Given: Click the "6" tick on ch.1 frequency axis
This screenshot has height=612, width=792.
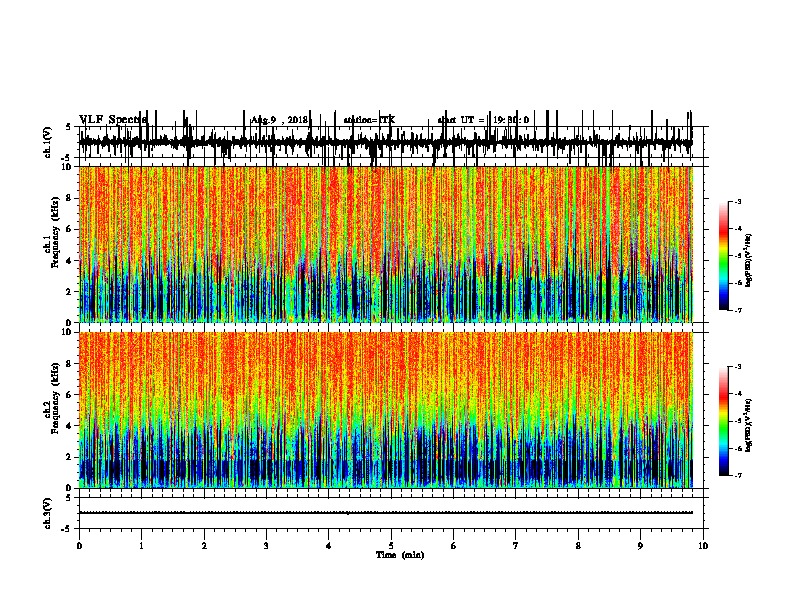Looking at the screenshot, I should tap(70, 229).
